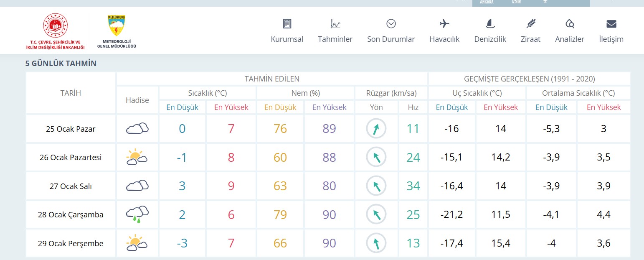
Task: Open the Tahminler menu
Action: 335,31
